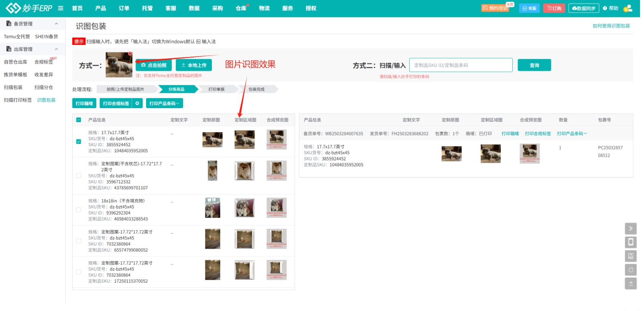Click 备货管理 section icon in sidebar
The width and height of the screenshot is (644, 311).
pyautogui.click(x=9, y=24)
